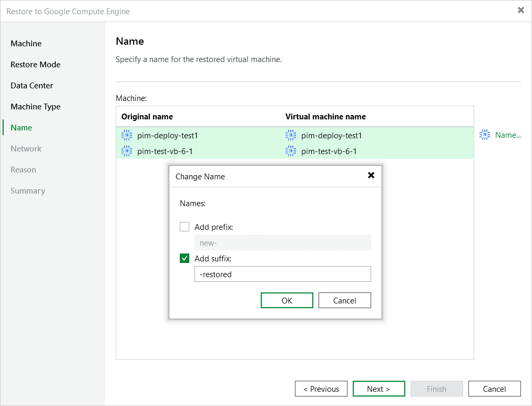Select original name pim-deploy-test1 row text

tap(168, 136)
